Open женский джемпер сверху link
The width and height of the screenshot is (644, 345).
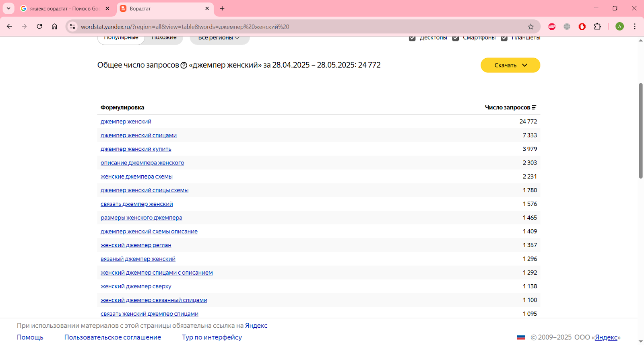coord(136,286)
